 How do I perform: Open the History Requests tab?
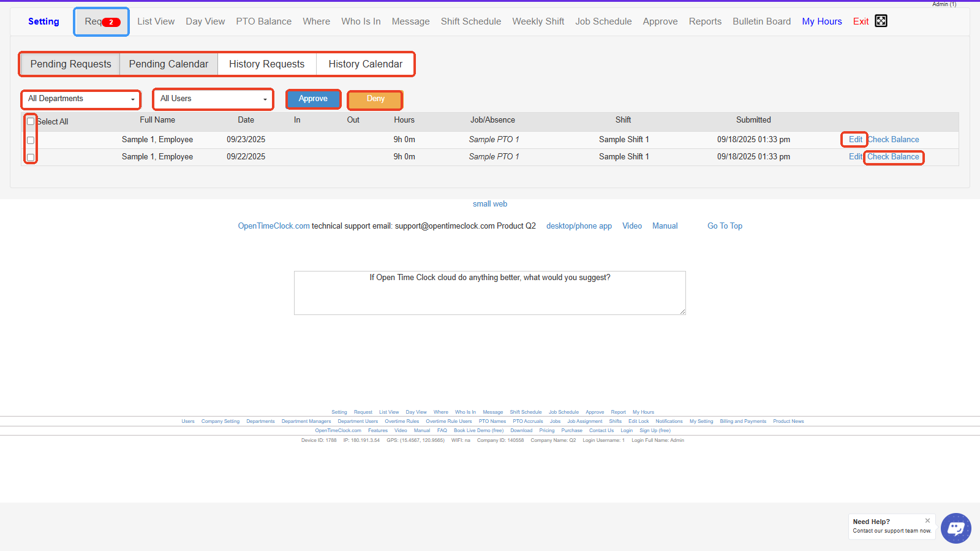pyautogui.click(x=266, y=64)
